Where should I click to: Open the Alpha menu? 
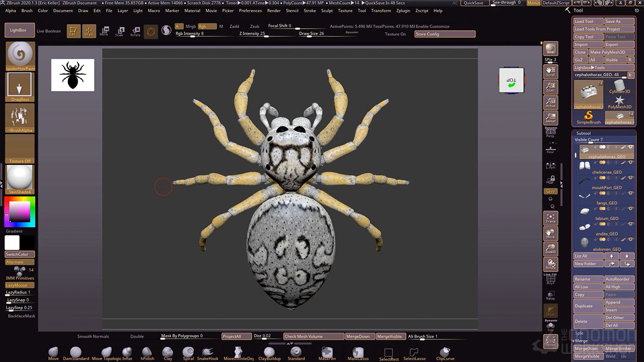pos(11,11)
